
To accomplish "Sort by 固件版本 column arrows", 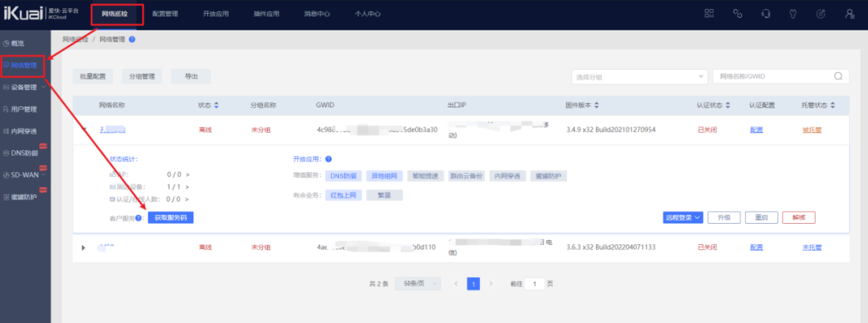I will pos(596,105).
